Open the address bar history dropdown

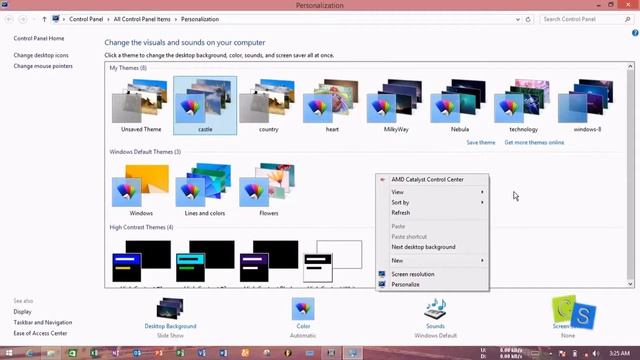tap(518, 19)
